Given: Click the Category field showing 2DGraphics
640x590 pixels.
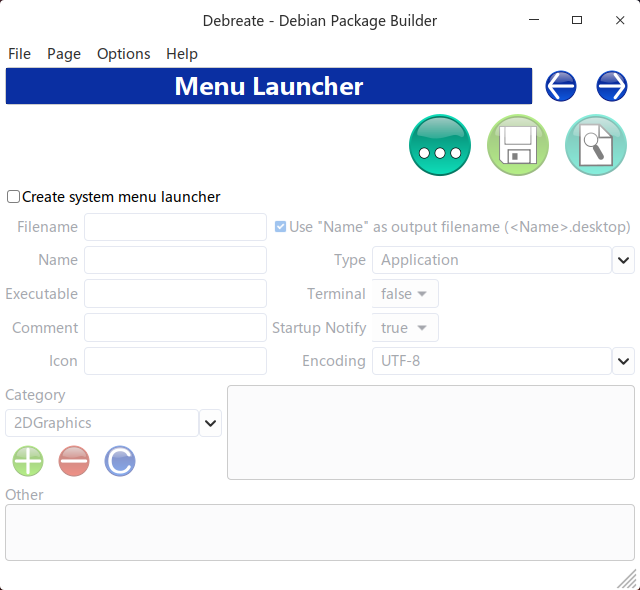Looking at the screenshot, I should point(102,423).
